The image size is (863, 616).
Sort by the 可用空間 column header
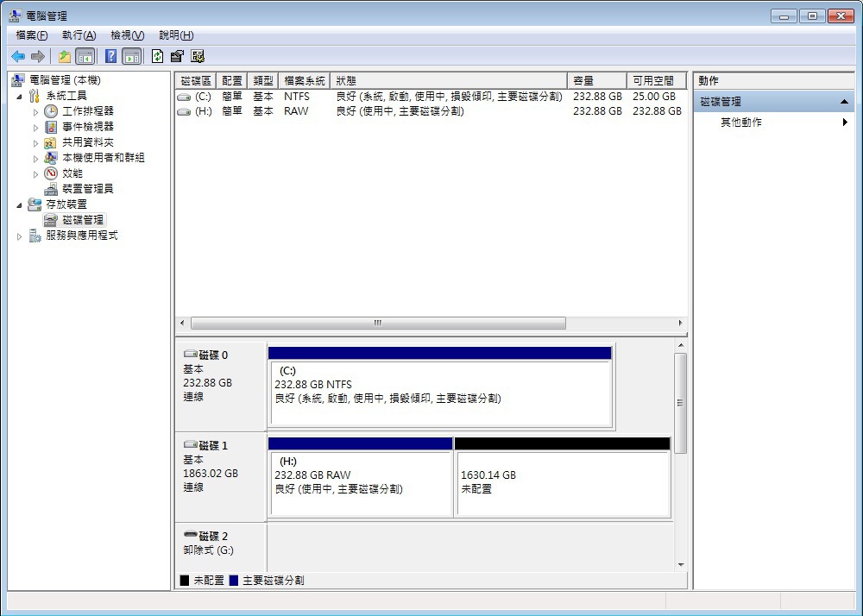pyautogui.click(x=657, y=81)
